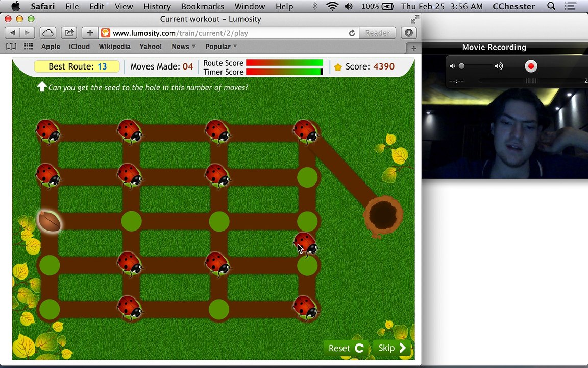Image resolution: width=588 pixels, height=368 pixels.
Task: Click the Lumosity site favicon
Action: click(106, 33)
